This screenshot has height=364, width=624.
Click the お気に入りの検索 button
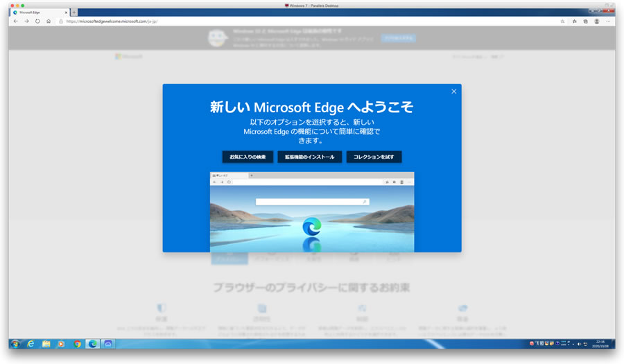(248, 157)
